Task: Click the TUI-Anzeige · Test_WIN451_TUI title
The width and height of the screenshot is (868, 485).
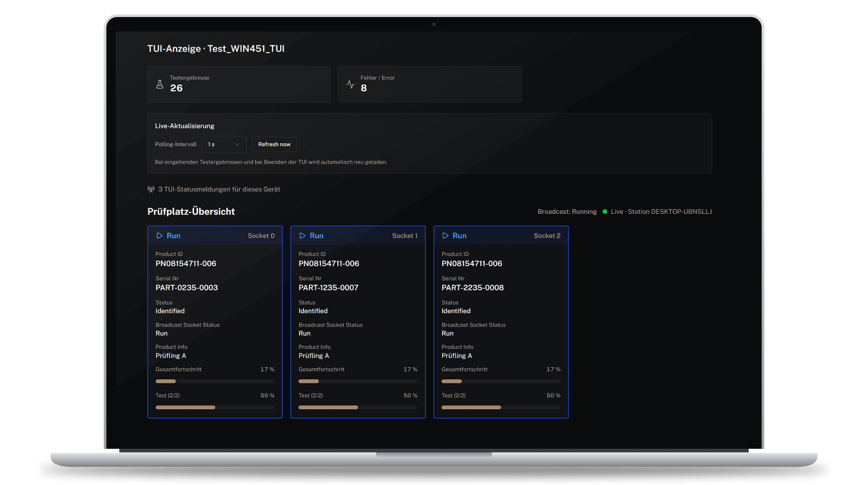Action: (x=216, y=49)
